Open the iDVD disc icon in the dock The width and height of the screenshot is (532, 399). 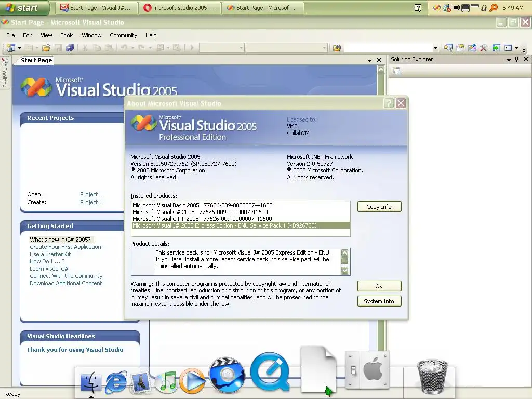point(227,375)
